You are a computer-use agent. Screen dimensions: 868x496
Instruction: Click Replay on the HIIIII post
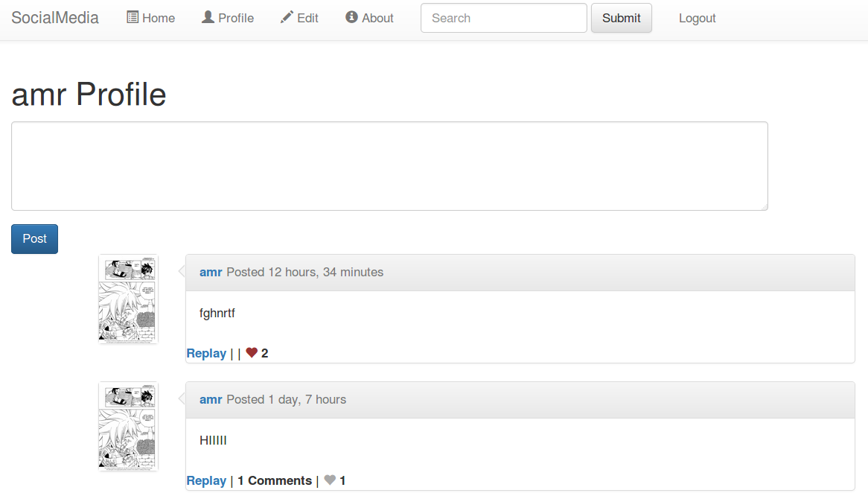tap(206, 480)
